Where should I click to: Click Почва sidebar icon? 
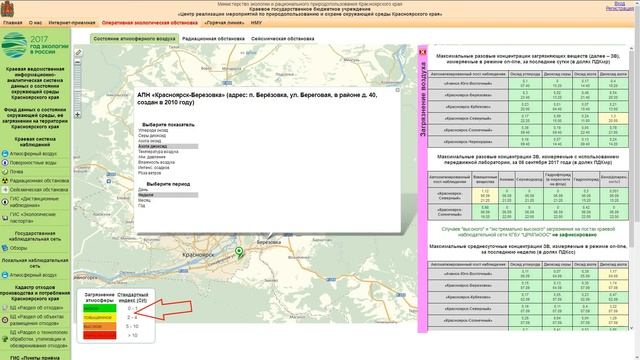pyautogui.click(x=5, y=172)
